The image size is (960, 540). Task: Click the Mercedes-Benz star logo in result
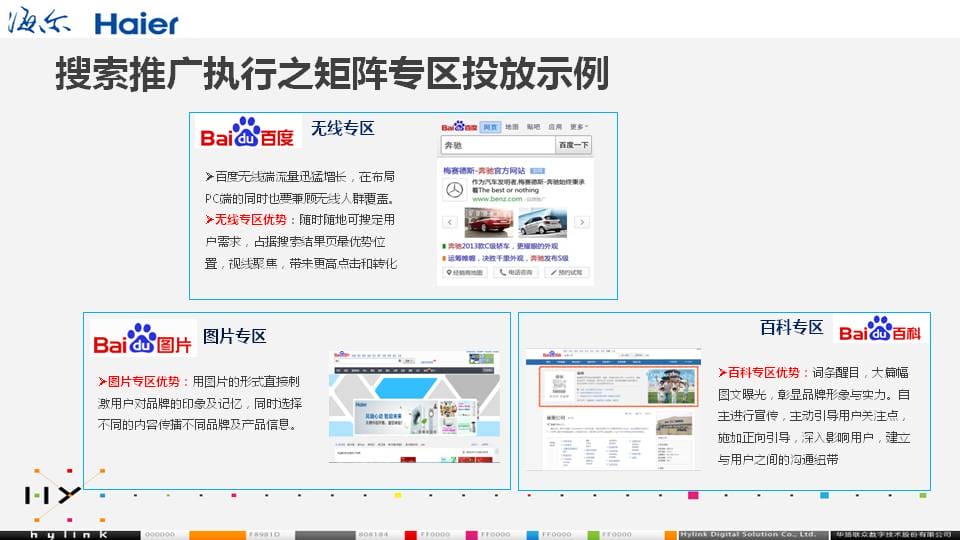pyautogui.click(x=454, y=190)
